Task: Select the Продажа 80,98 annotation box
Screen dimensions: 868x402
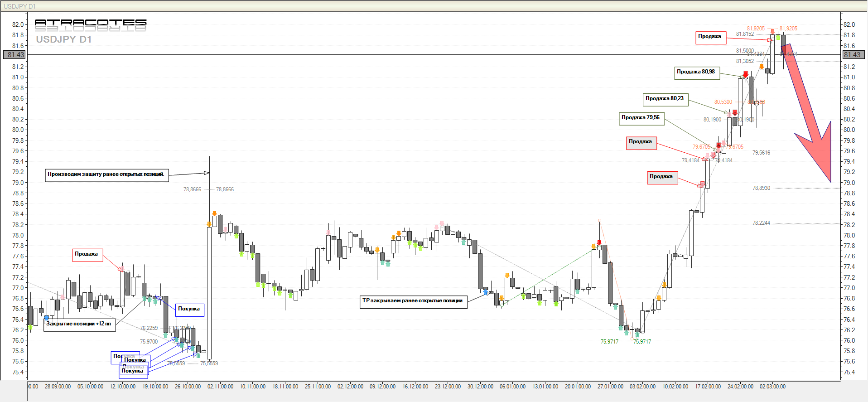Action: click(x=697, y=72)
